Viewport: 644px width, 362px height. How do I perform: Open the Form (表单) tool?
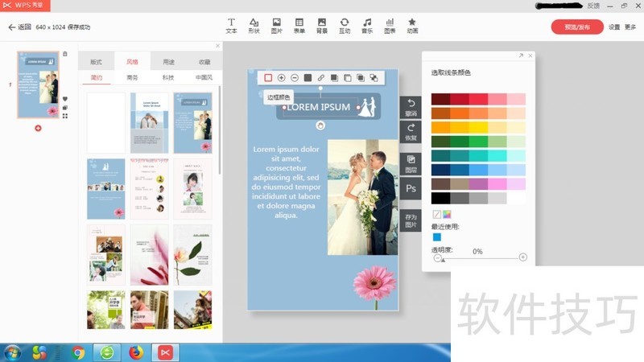click(299, 26)
